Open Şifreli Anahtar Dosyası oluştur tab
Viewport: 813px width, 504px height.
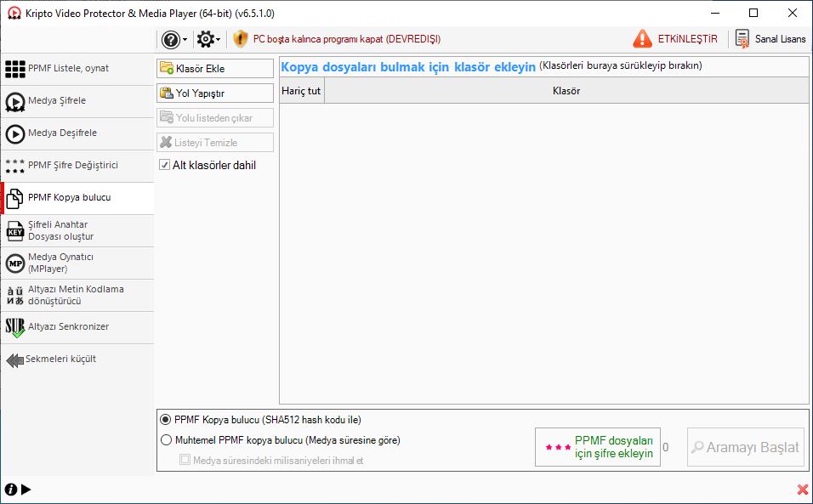pos(77,230)
